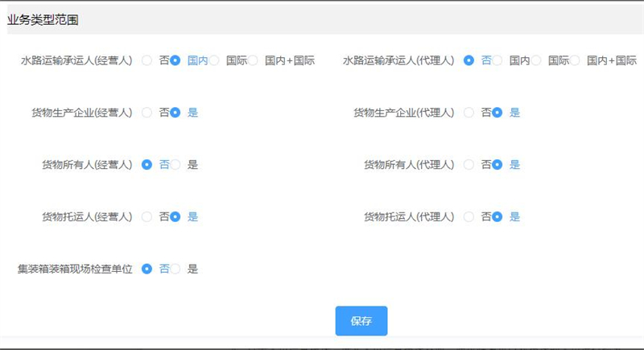Set 货物所有人(经营人) to 是
This screenshot has width=644, height=350.
pyautogui.click(x=175, y=165)
